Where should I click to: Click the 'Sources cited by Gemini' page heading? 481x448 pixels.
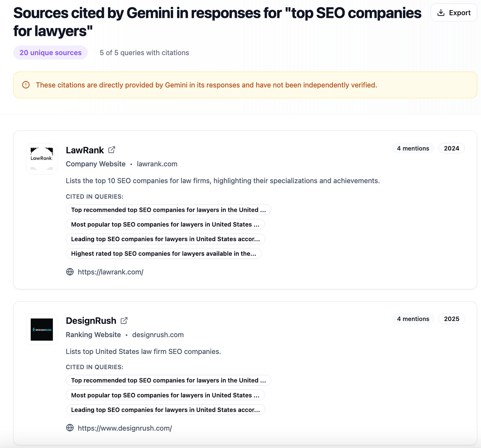(x=217, y=22)
